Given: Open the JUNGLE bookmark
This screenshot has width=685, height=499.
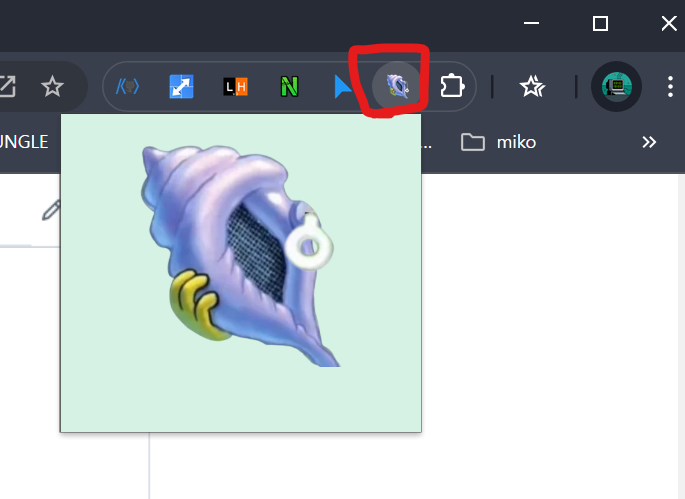Looking at the screenshot, I should coord(24,142).
